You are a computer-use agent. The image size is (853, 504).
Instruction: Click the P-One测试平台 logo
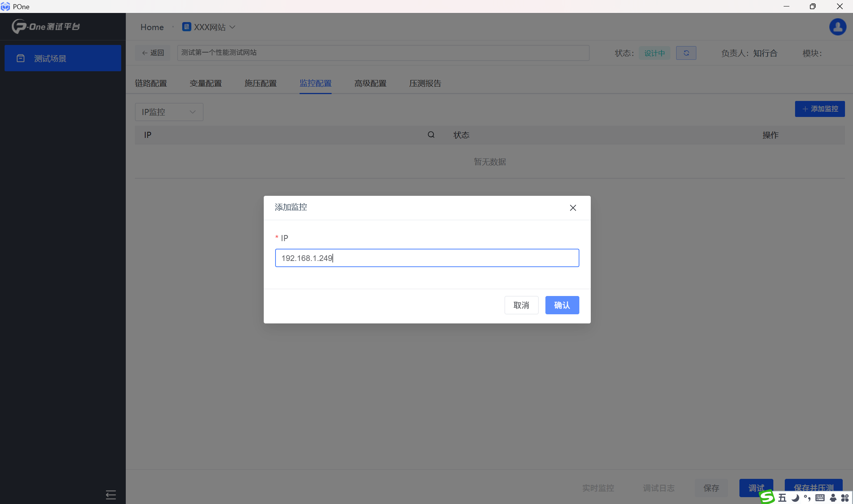coord(46,27)
